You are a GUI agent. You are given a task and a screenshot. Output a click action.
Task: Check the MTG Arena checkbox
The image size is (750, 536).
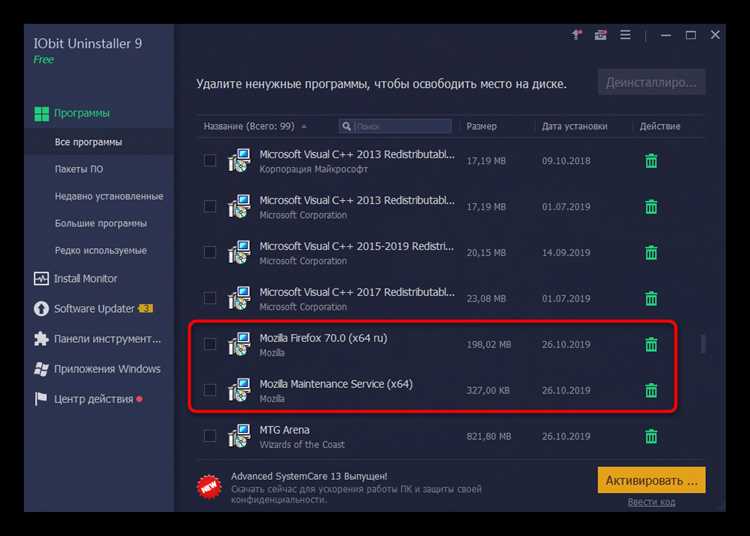pos(210,436)
